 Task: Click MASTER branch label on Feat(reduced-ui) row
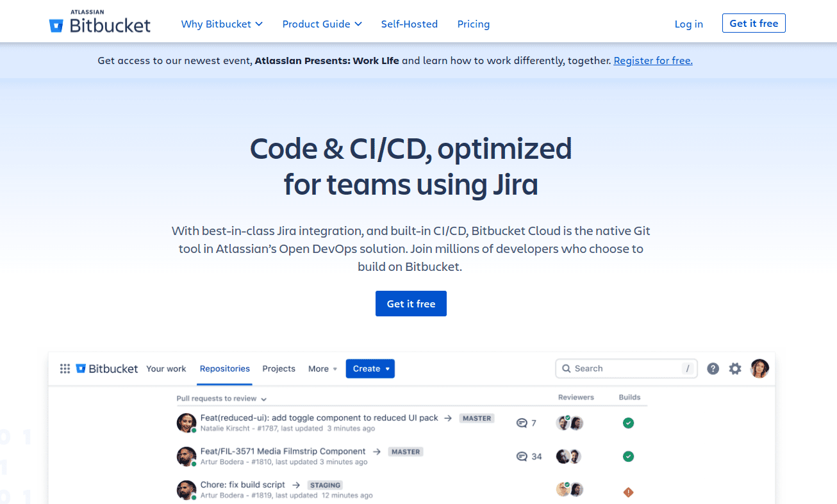pyautogui.click(x=477, y=418)
